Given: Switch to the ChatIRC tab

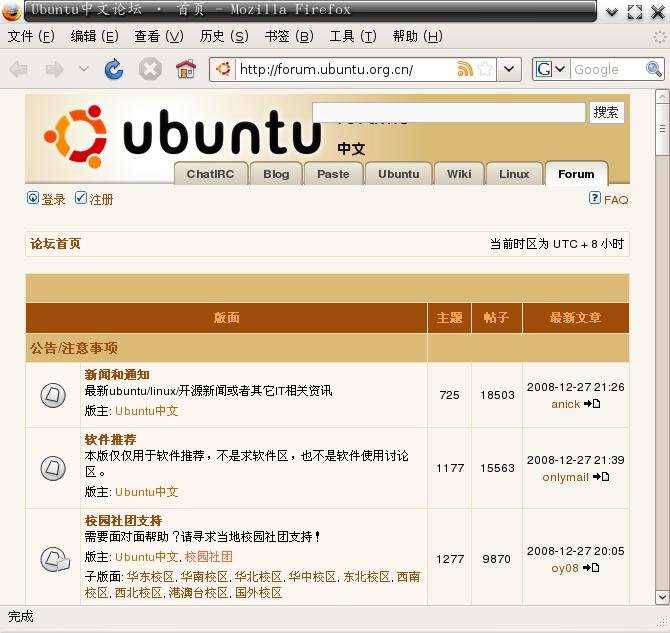Looking at the screenshot, I should coord(211,174).
